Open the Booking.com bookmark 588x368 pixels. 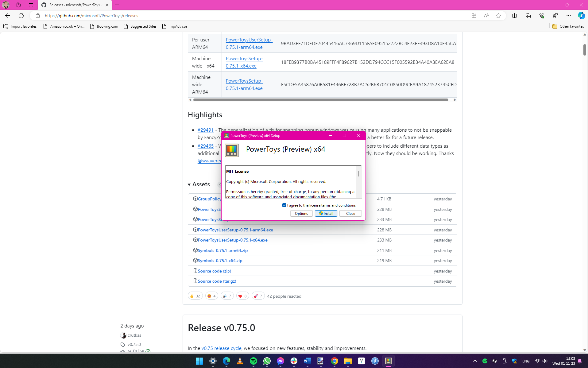104,26
